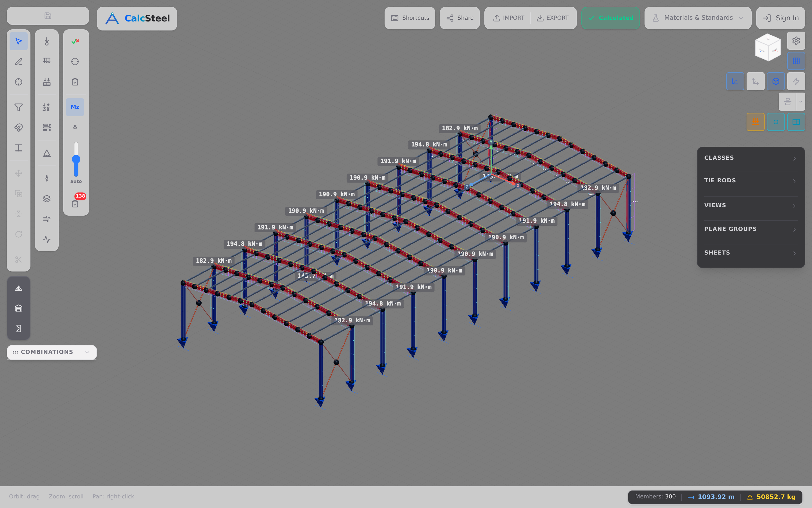
Task: Open load arrows with dots icon
Action: pos(47,107)
